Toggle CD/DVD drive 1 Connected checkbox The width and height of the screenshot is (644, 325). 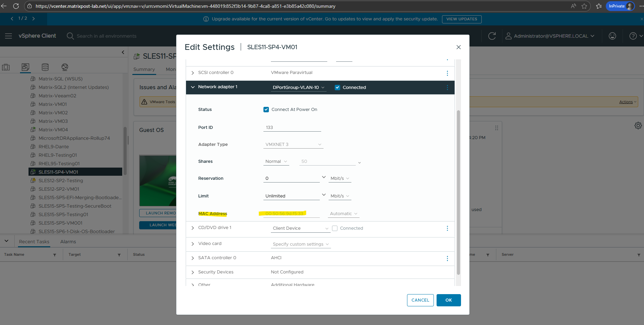point(335,228)
